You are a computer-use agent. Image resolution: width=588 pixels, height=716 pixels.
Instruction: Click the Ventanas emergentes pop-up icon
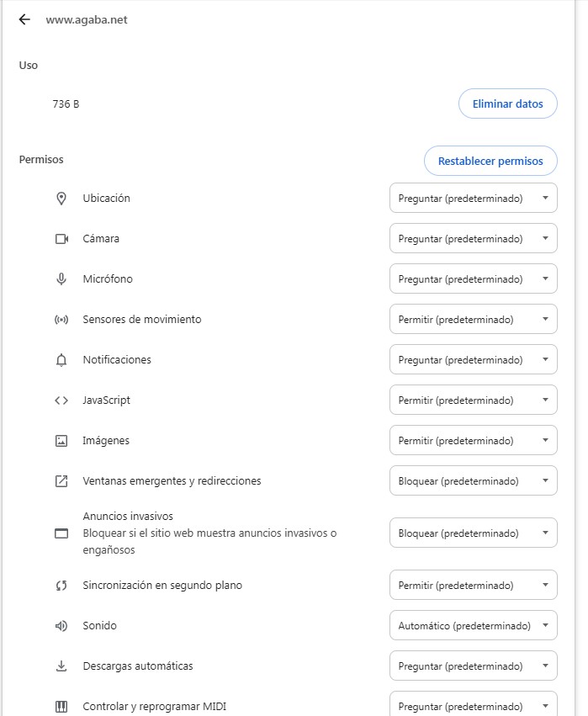point(61,481)
